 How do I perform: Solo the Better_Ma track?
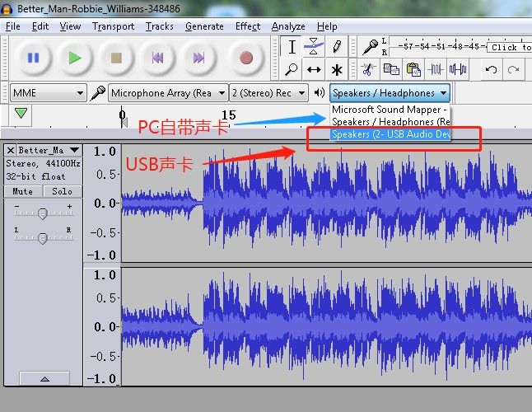tap(63, 191)
